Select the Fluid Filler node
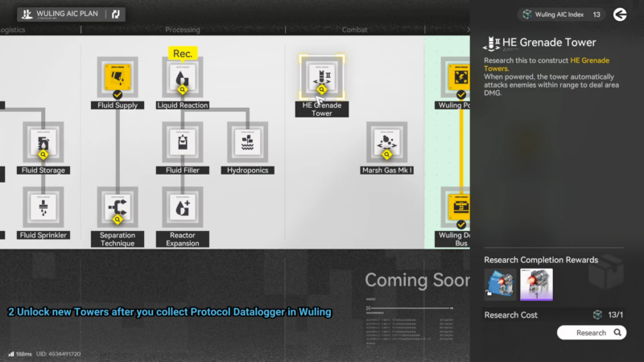Viewport: 644px width, 362px height. [x=183, y=143]
